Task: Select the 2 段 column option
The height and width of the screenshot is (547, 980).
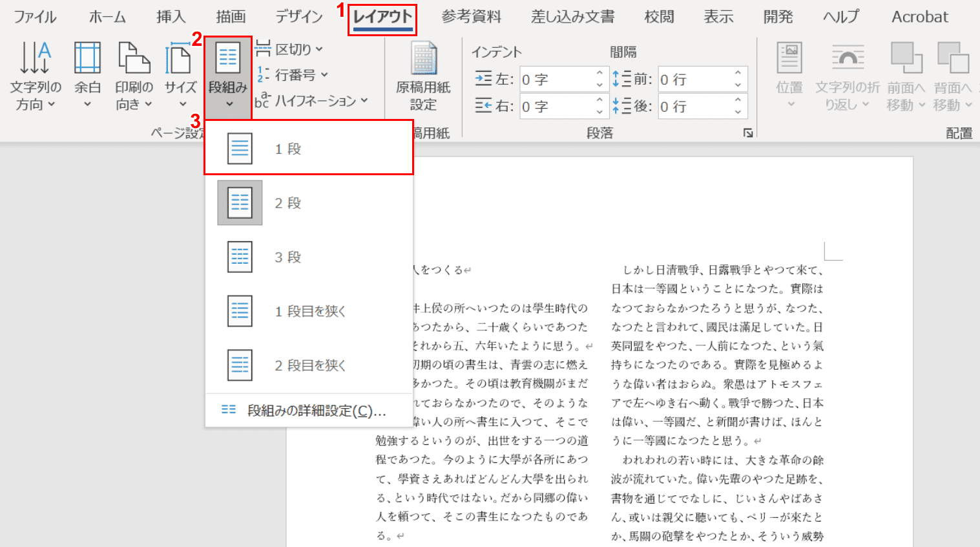Action: point(309,203)
